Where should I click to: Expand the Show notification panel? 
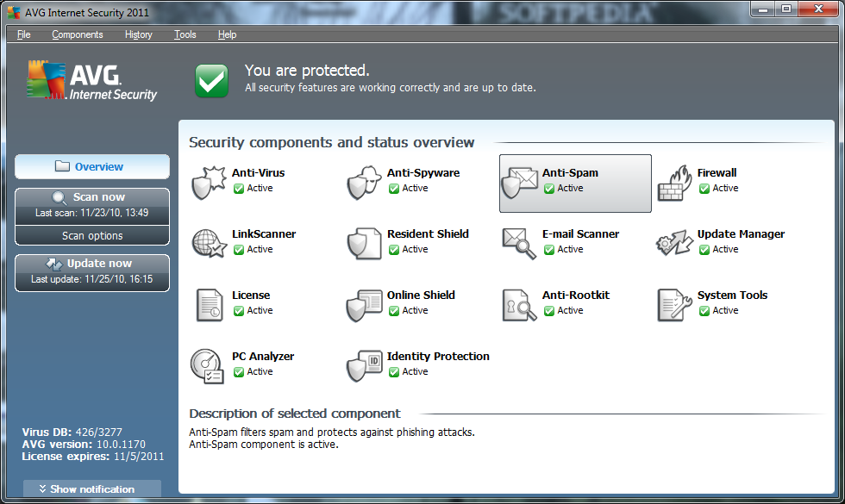[x=91, y=488]
